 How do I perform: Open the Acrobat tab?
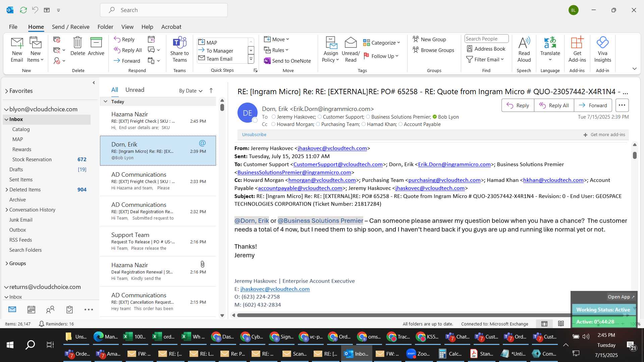[171, 27]
